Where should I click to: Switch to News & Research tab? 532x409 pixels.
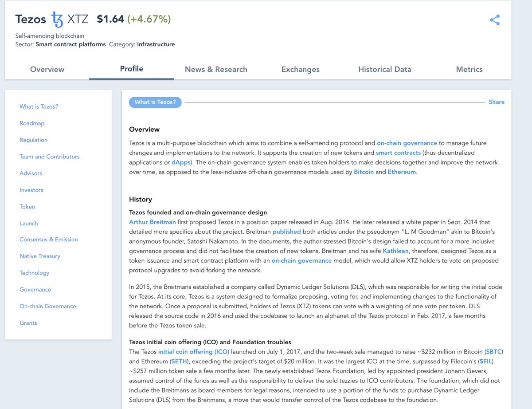click(216, 69)
